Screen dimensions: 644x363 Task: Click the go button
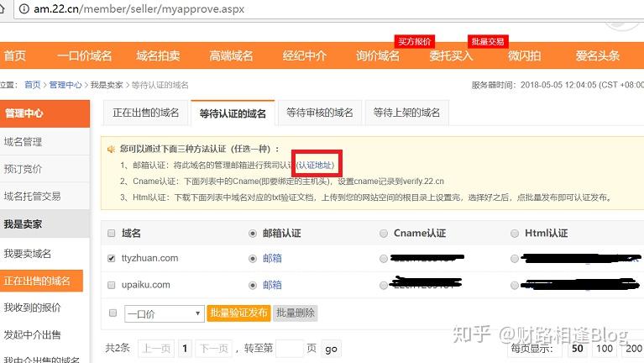(331, 349)
